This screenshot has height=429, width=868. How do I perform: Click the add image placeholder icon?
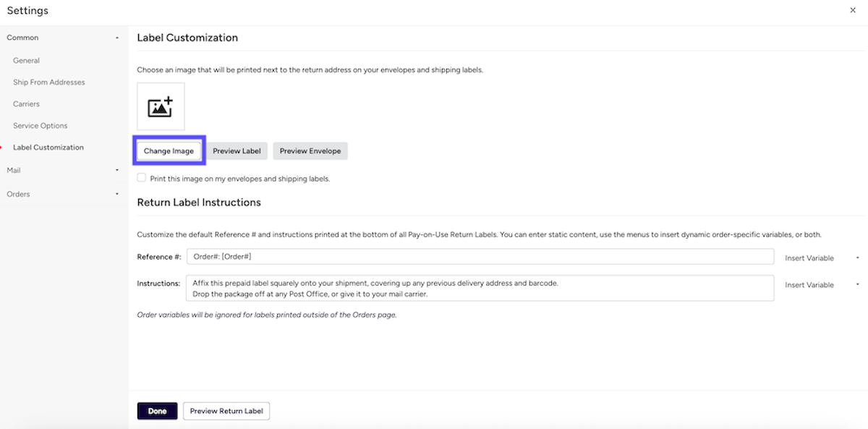coord(161,106)
